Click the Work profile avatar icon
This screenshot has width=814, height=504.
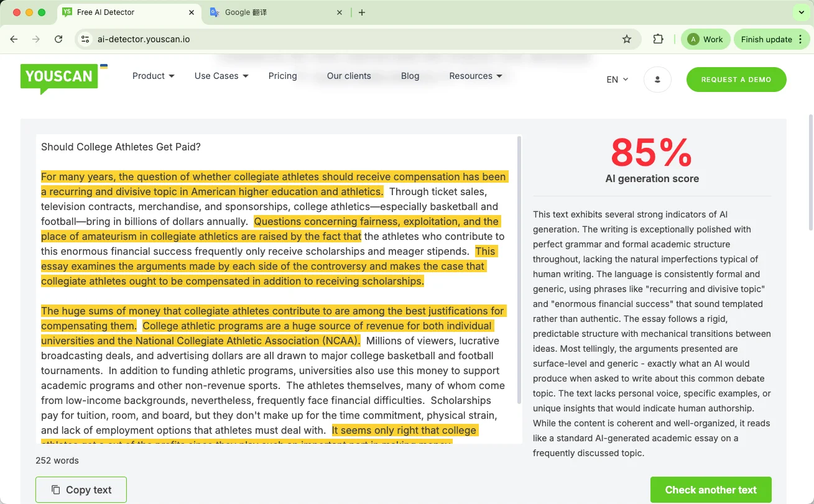[692, 39]
